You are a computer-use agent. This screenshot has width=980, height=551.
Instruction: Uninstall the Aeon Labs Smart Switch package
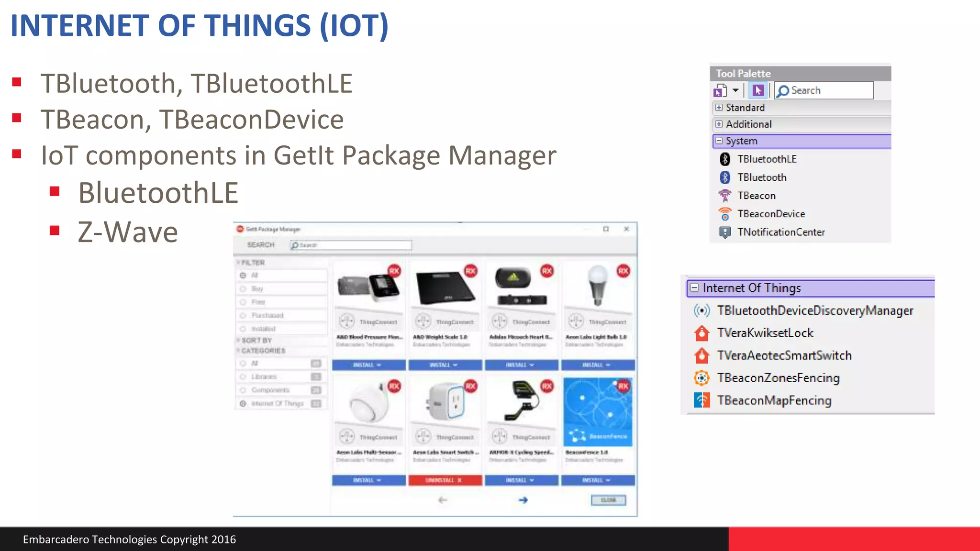click(x=445, y=480)
